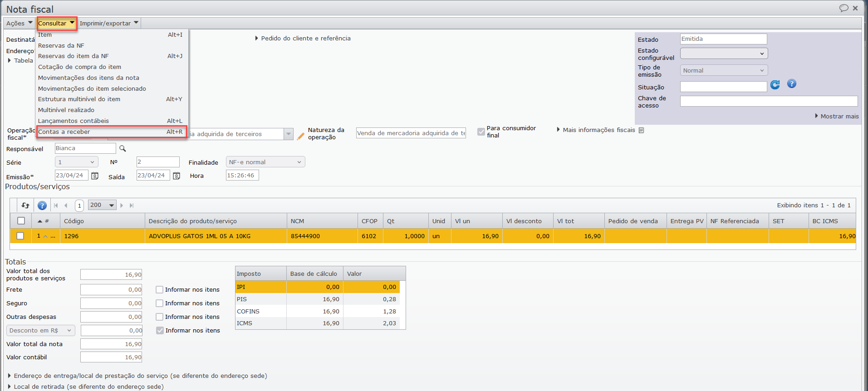
Task: Select Multinível realizado menu entry
Action: pos(112,110)
